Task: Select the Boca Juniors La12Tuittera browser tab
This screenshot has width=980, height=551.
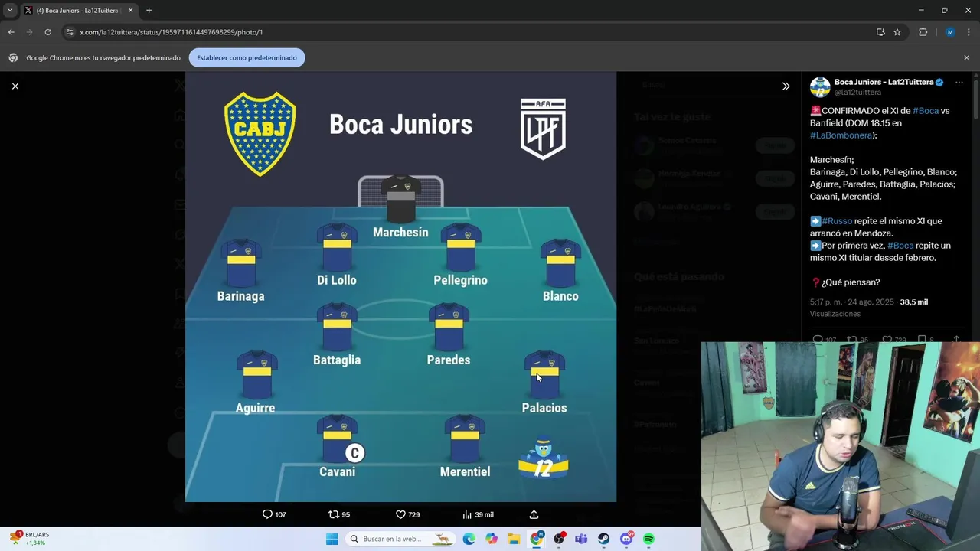Action: coord(79,11)
